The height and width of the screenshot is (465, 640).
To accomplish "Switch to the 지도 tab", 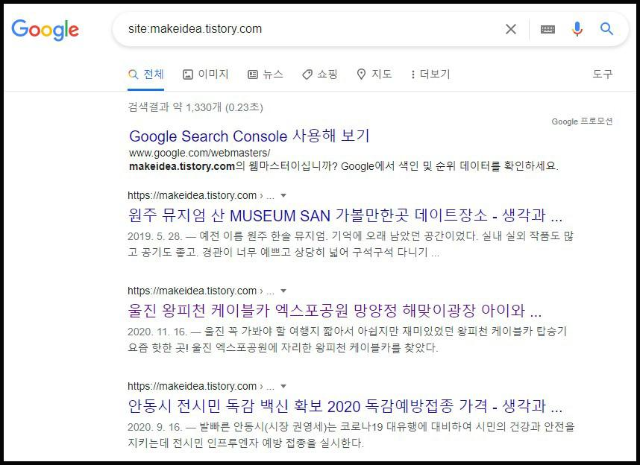I will point(374,74).
